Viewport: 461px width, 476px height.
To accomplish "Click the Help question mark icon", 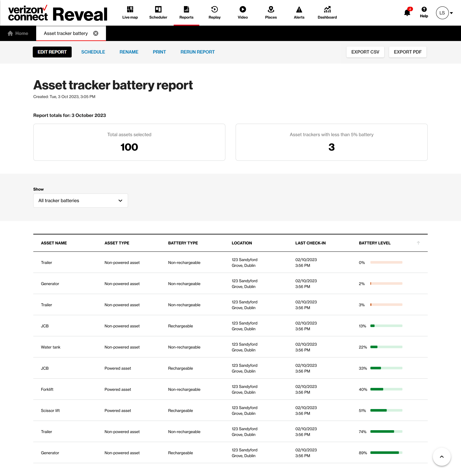I will [x=424, y=9].
